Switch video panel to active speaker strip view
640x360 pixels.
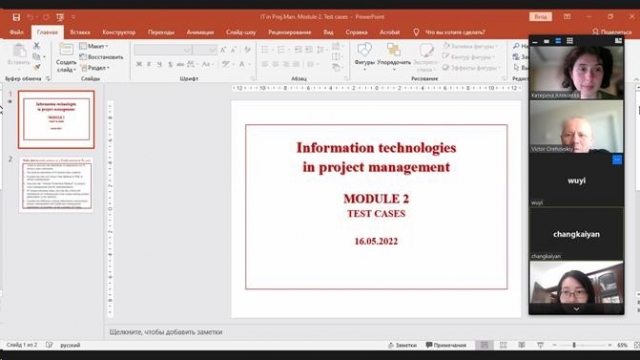558,41
